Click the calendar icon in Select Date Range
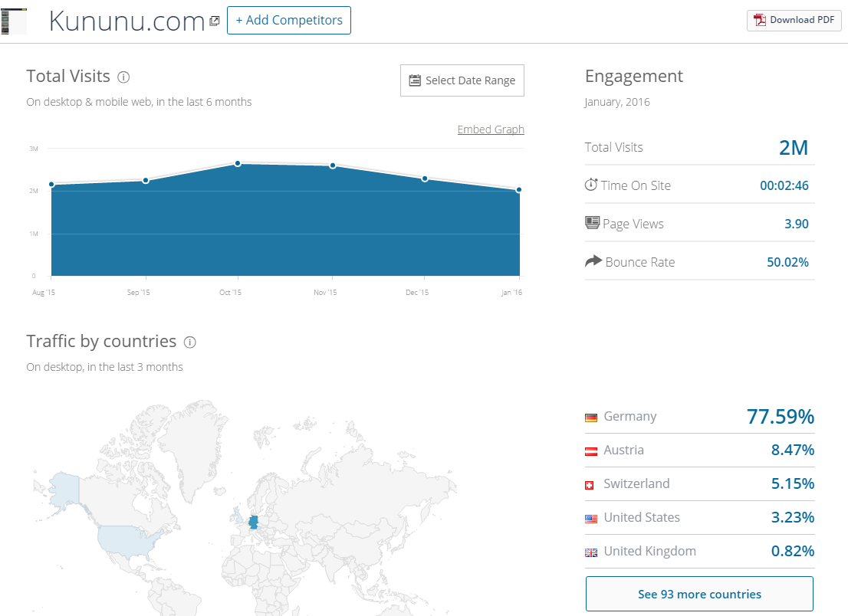 tap(415, 80)
